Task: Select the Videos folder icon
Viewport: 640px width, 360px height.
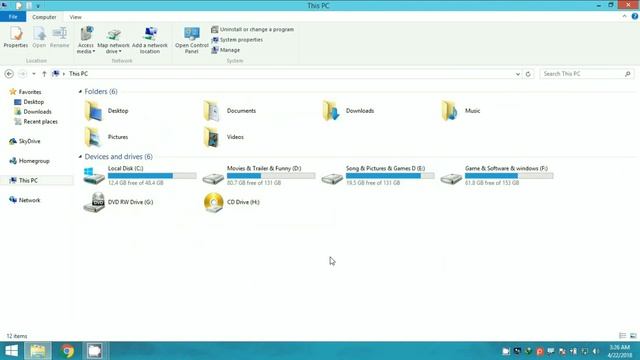Action: point(212,137)
